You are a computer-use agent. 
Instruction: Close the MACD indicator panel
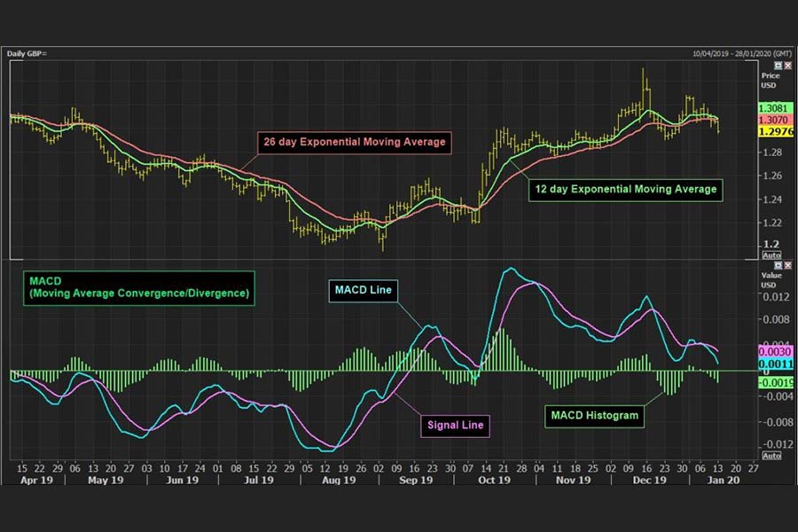click(x=788, y=266)
